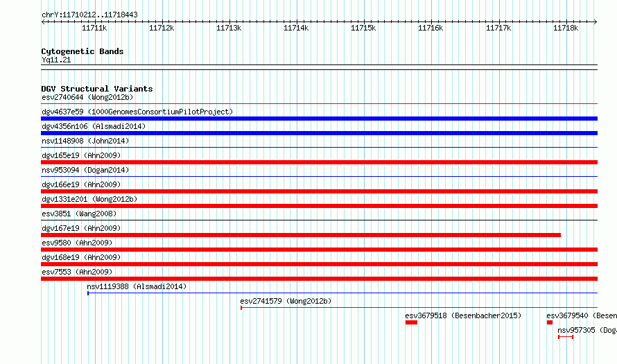
Task: Click the 11715k ruler tick label
Action: pos(363,28)
